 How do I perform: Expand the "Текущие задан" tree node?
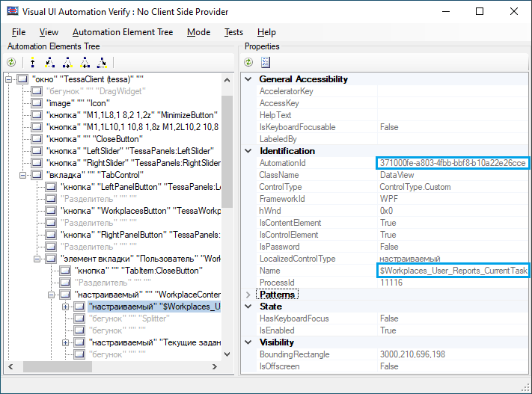point(66,342)
